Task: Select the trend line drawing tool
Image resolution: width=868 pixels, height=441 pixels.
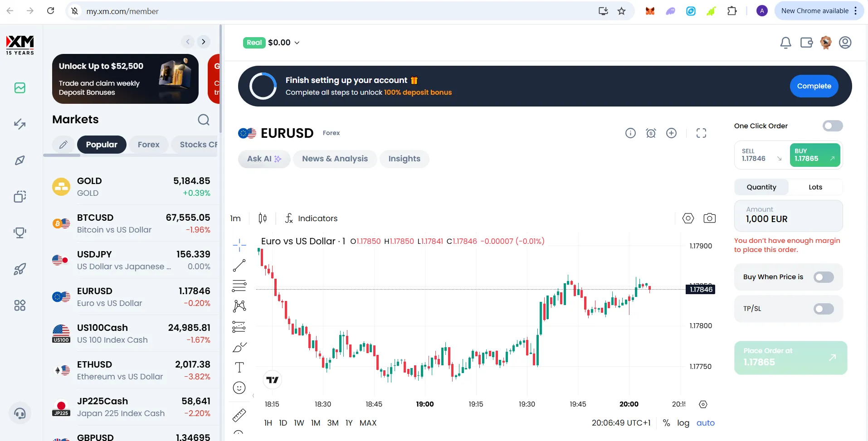Action: coord(239,266)
